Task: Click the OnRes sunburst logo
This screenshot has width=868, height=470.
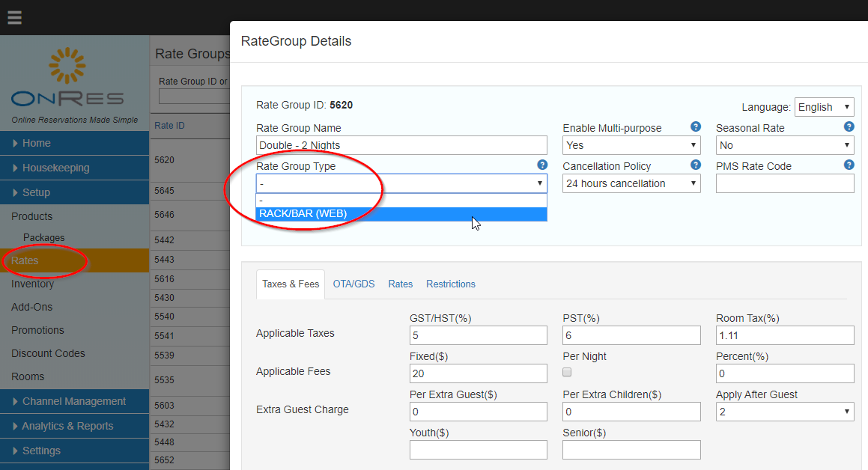Action: tap(67, 66)
